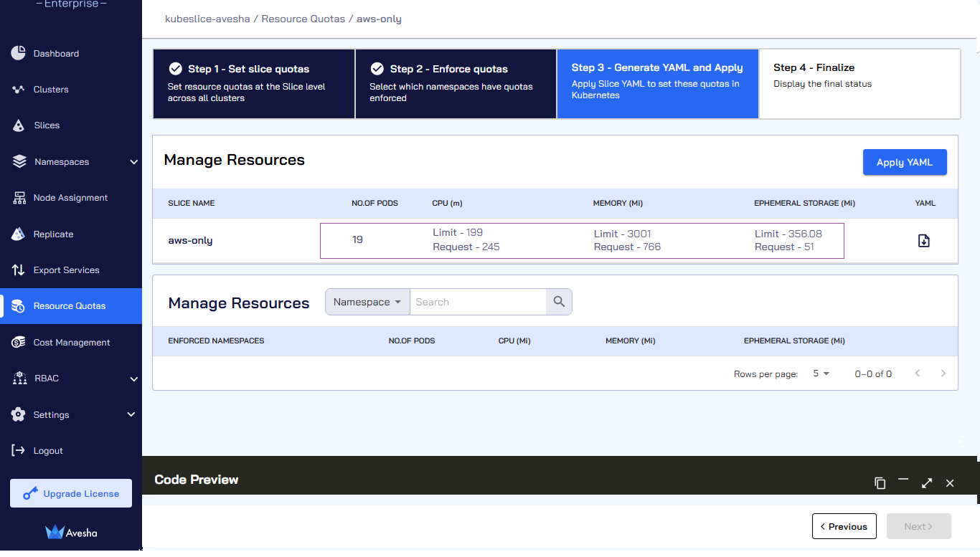Click the Step 2 checkmark icon
Screen dimensions: 980x557
pyautogui.click(x=377, y=69)
